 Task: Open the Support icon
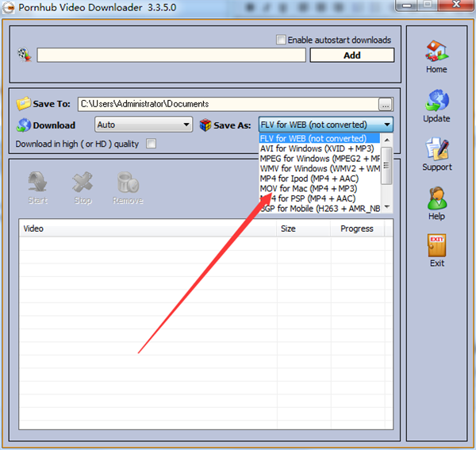coord(437,148)
